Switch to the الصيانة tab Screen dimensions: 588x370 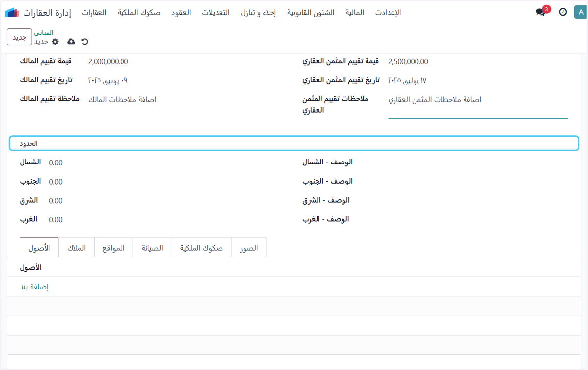click(x=152, y=248)
